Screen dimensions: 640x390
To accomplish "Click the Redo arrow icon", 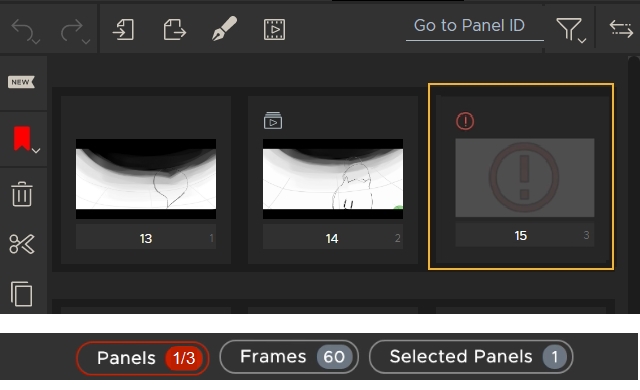I will (x=72, y=30).
